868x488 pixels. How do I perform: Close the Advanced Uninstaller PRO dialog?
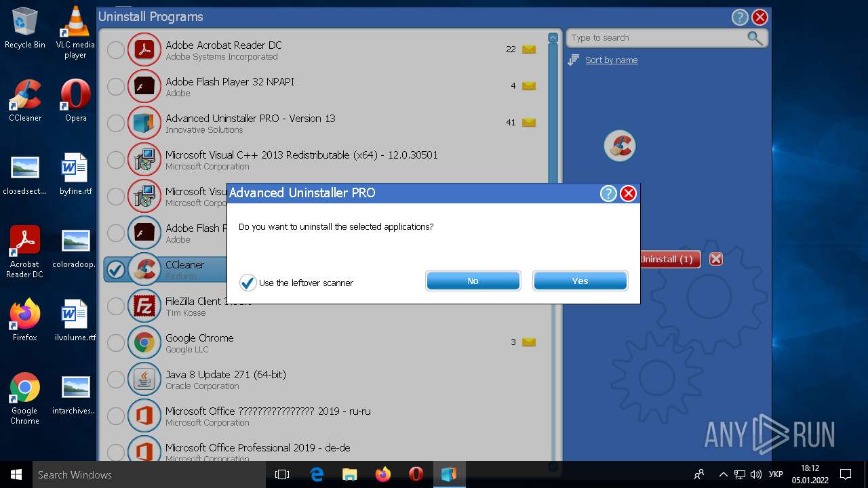click(629, 194)
